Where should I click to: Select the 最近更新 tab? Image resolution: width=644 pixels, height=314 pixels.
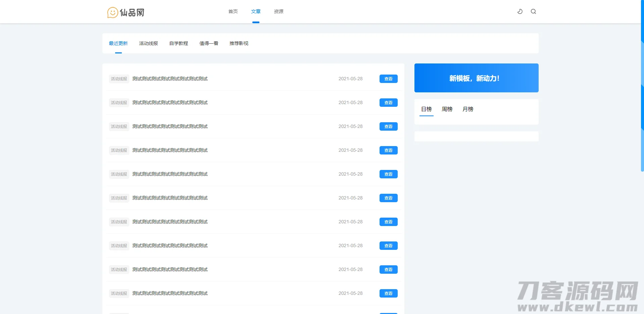(118, 43)
